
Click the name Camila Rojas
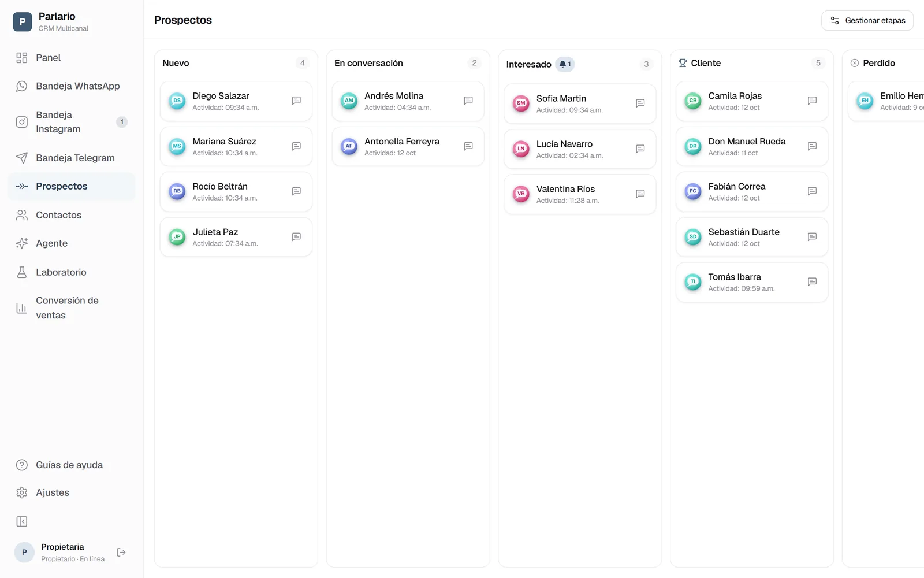click(735, 96)
